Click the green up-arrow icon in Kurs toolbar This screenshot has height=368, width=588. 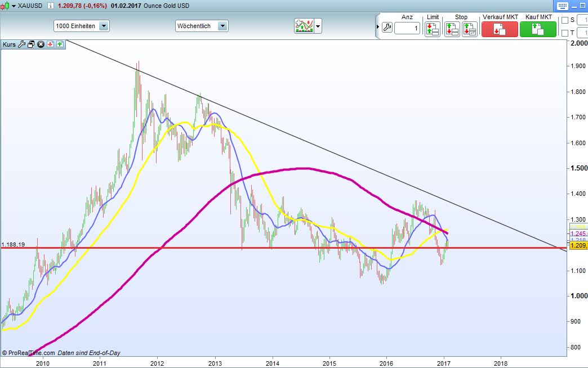[59, 44]
